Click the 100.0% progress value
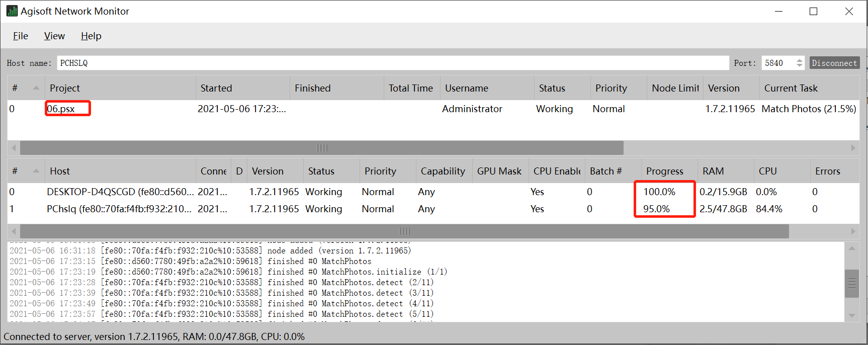 659,192
